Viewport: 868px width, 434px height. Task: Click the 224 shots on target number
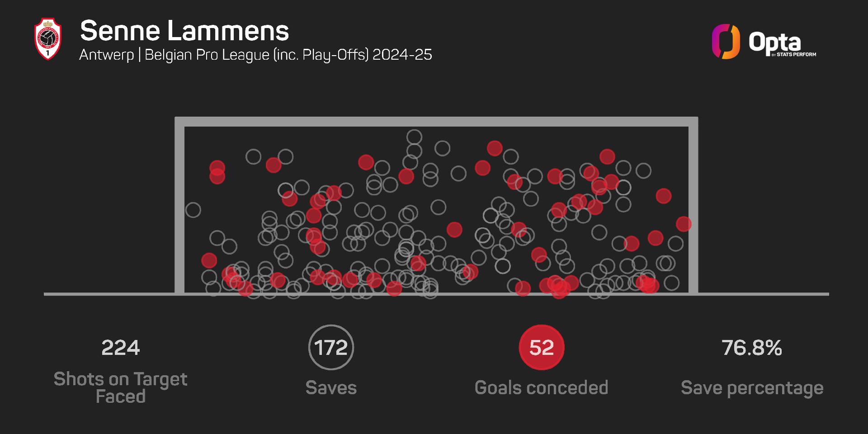121,348
